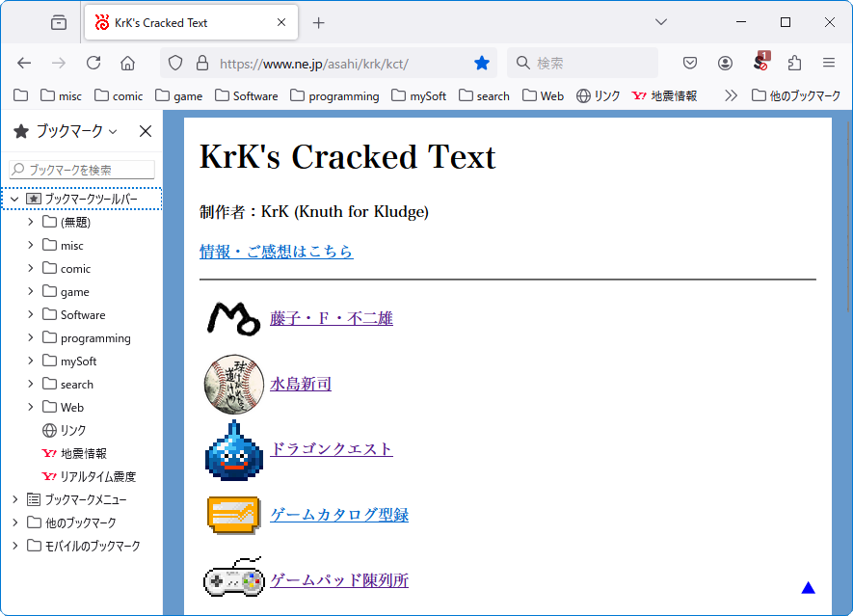
Task: Open the 他のブックマーク toolbar folder
Action: pos(796,95)
